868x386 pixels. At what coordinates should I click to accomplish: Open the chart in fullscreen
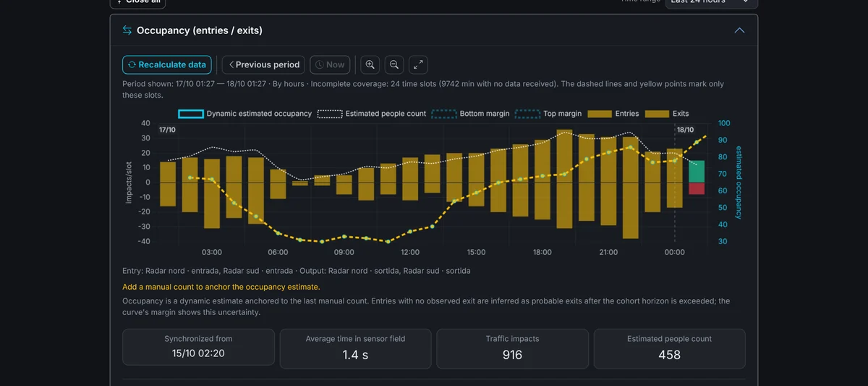[x=418, y=64]
